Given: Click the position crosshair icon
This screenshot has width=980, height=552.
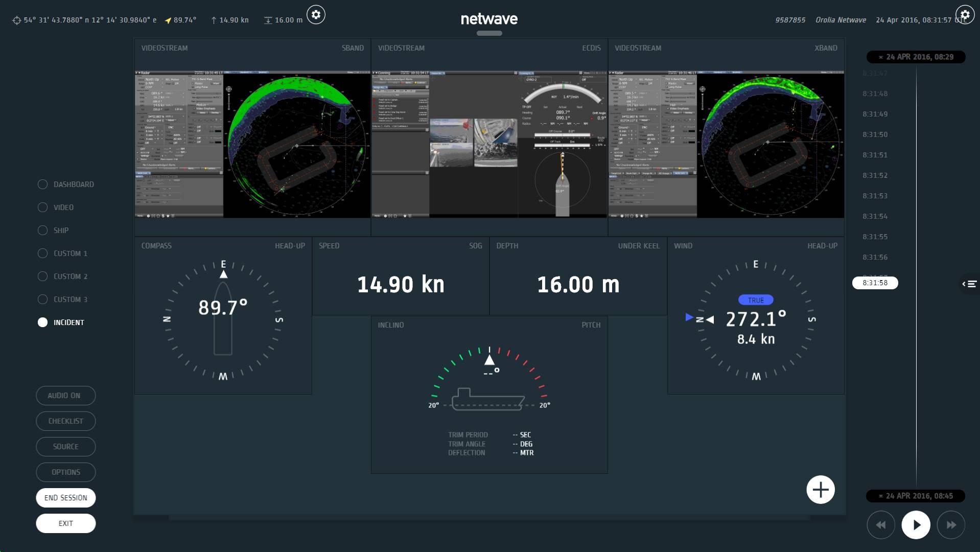Looking at the screenshot, I should [17, 20].
